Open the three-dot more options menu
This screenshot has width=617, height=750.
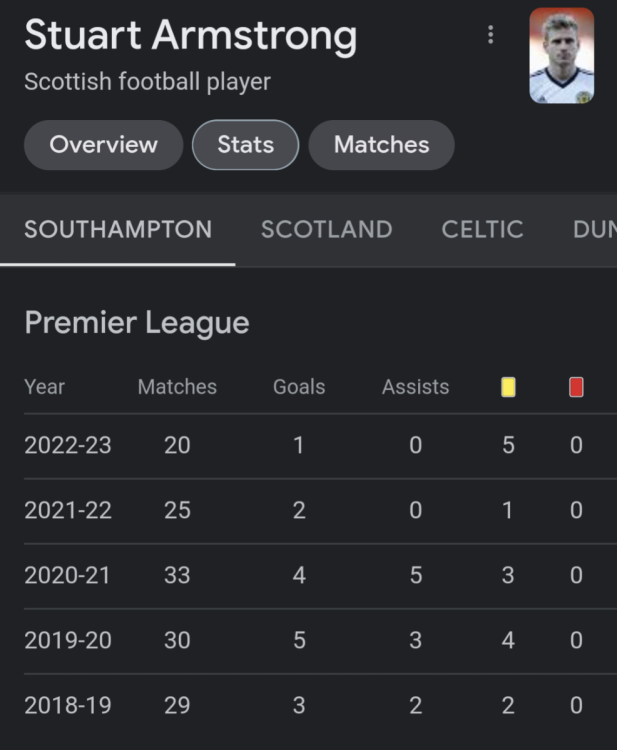(490, 35)
